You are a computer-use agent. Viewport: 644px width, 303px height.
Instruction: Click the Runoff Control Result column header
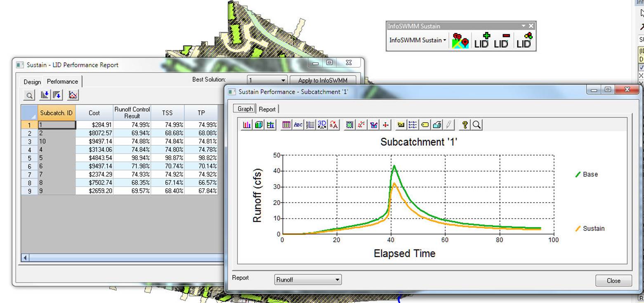(132, 113)
